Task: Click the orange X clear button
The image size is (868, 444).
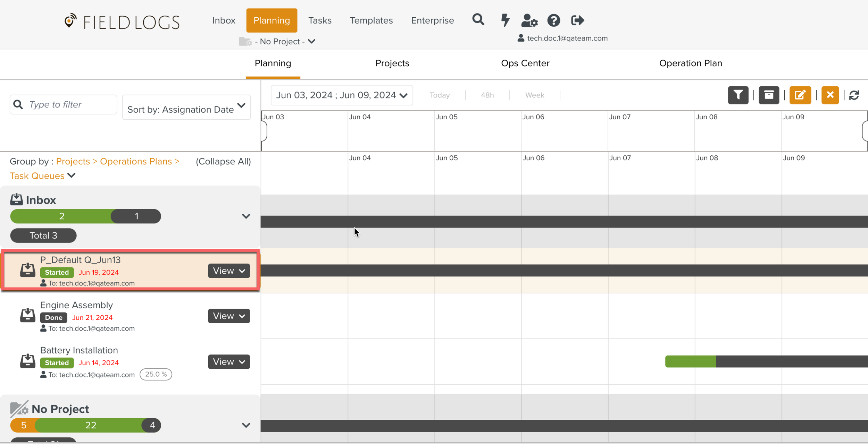Action: [x=830, y=95]
